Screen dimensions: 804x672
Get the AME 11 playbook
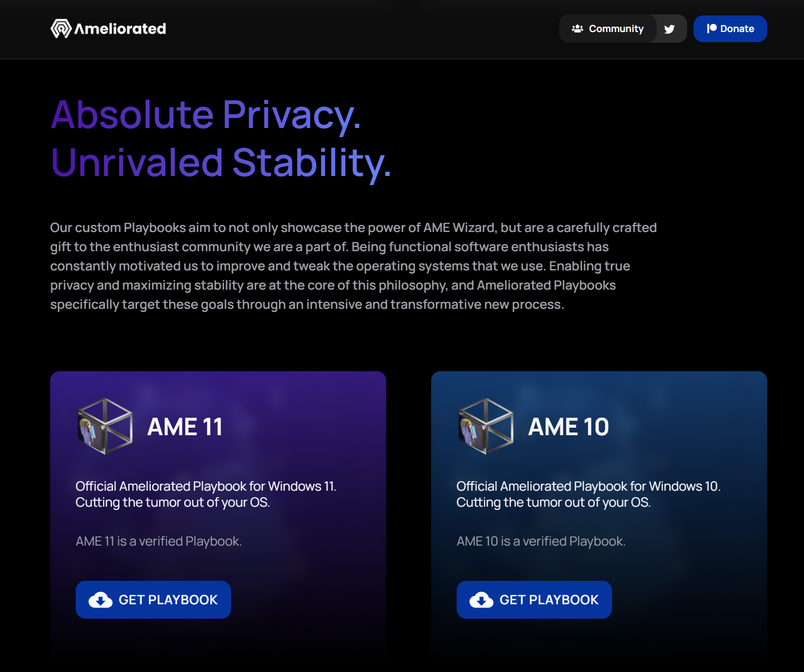pos(153,600)
